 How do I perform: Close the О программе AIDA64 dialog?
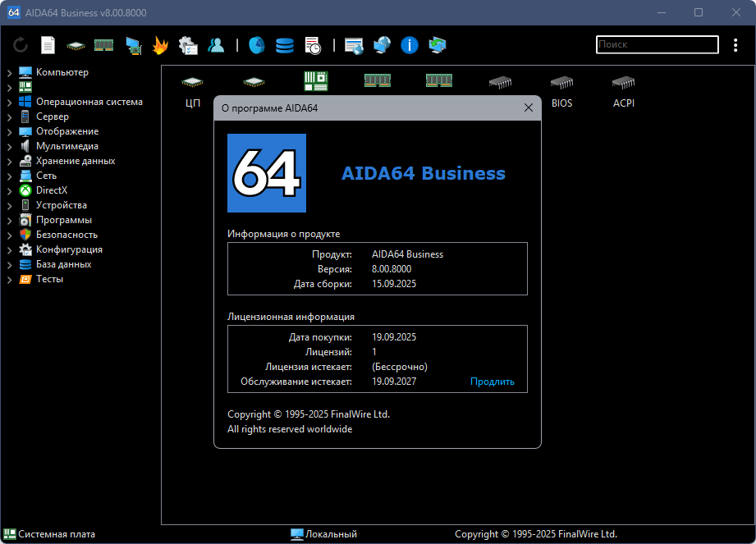click(529, 108)
